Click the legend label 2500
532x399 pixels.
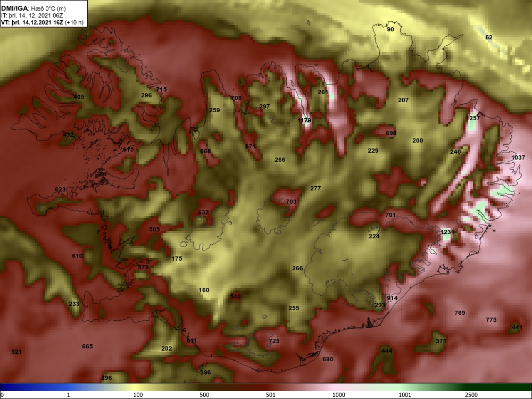(471, 395)
